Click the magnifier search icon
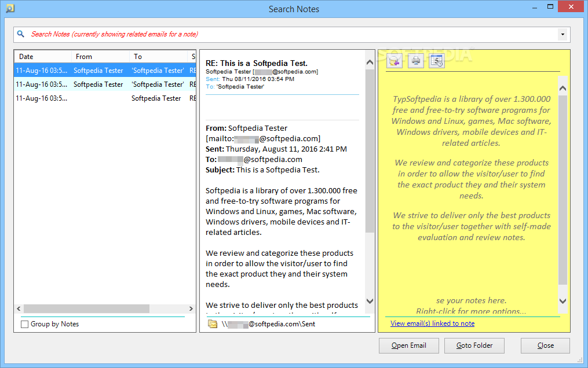 click(21, 34)
